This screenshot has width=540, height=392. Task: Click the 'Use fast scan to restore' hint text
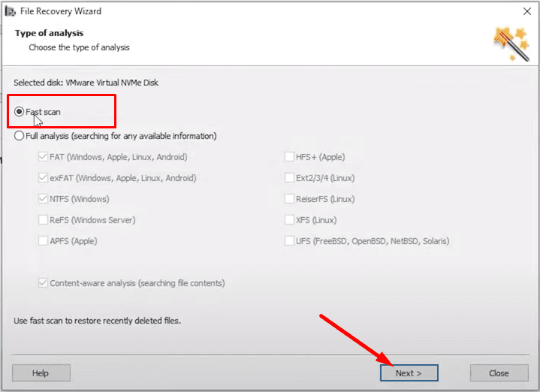[x=97, y=321]
